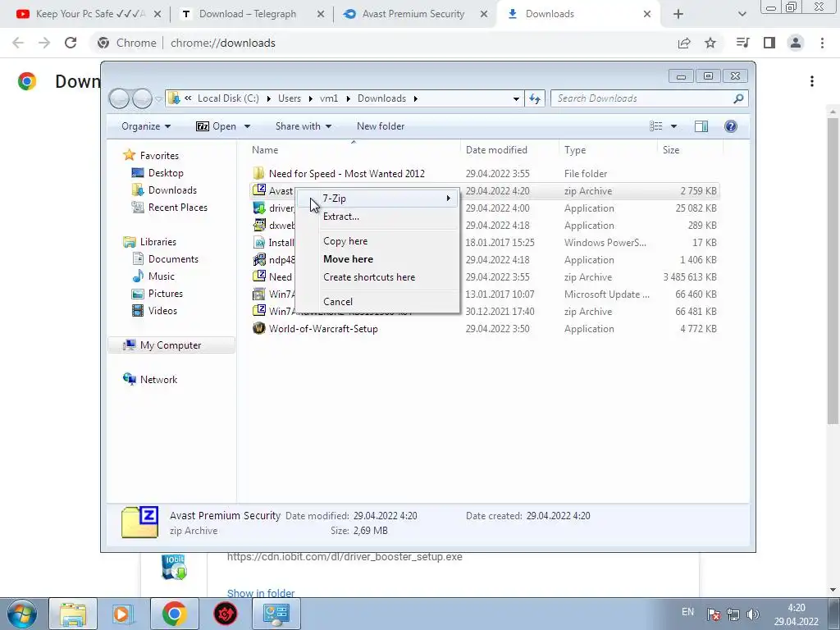Click the Show in folder link
This screenshot has width=840, height=630.
click(261, 592)
